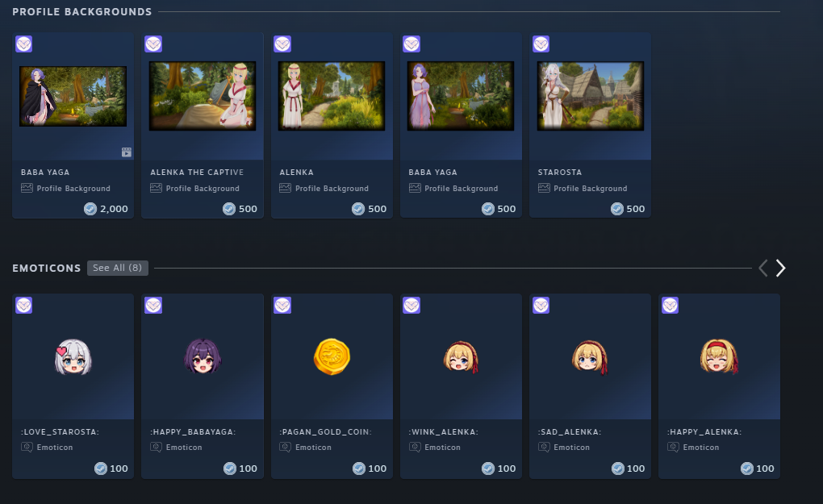Click the points coin icon on :SAD_ALENKA: card
823x504 pixels.
(617, 469)
